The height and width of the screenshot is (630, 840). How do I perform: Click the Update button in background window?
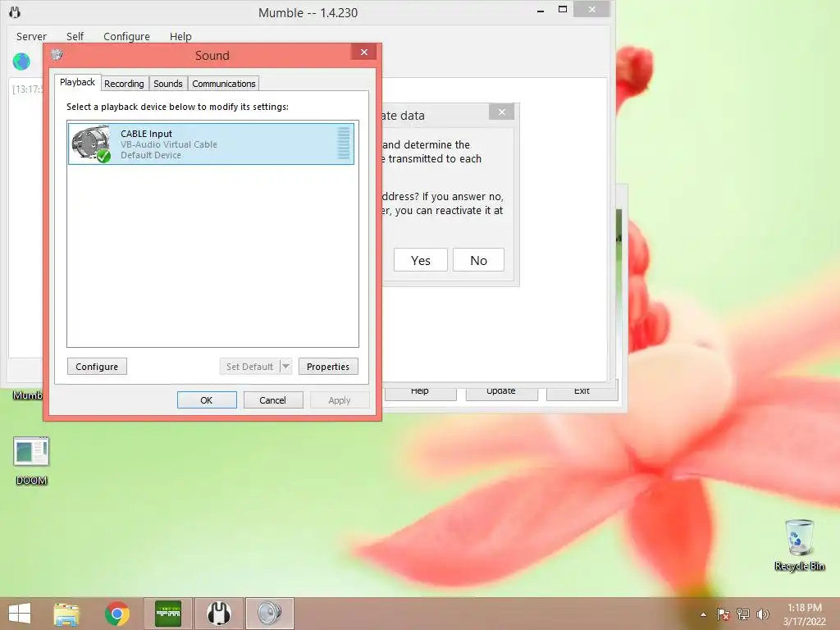pos(501,391)
